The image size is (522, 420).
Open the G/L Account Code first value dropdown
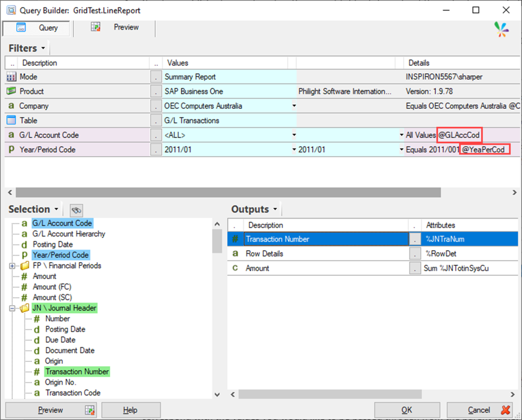pyautogui.click(x=294, y=135)
